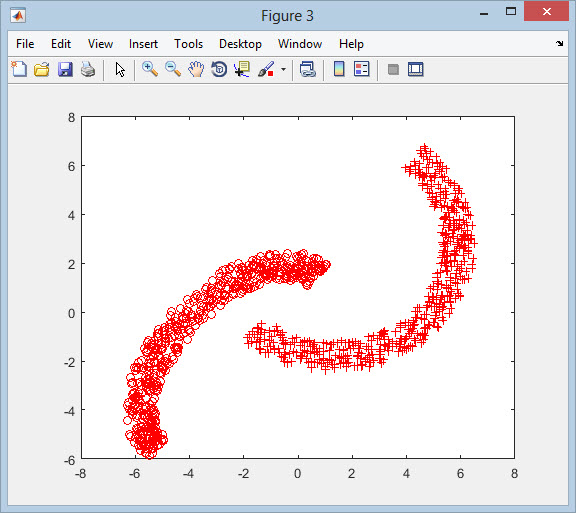Select the Edit Plot arrow tool
Screen dimensions: 576x513
[x=120, y=69]
